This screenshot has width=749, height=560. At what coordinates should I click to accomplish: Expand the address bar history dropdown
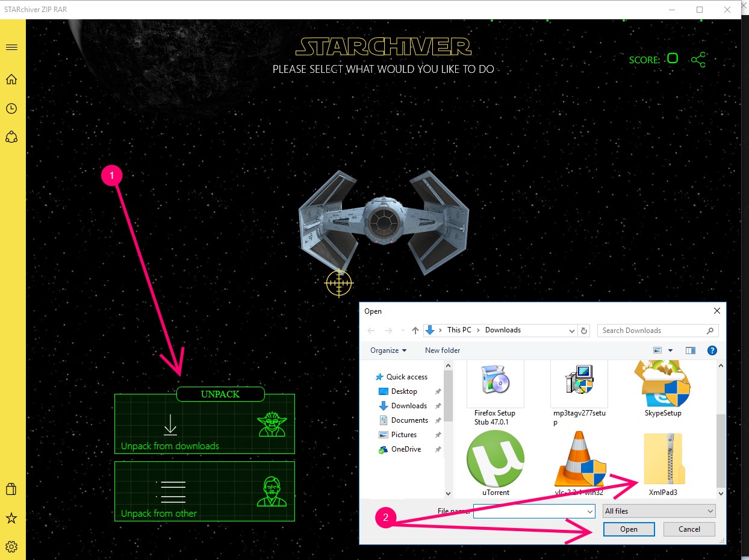(x=572, y=331)
